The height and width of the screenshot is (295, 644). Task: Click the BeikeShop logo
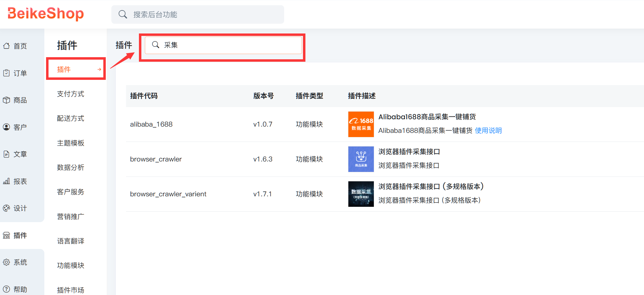coord(46,14)
